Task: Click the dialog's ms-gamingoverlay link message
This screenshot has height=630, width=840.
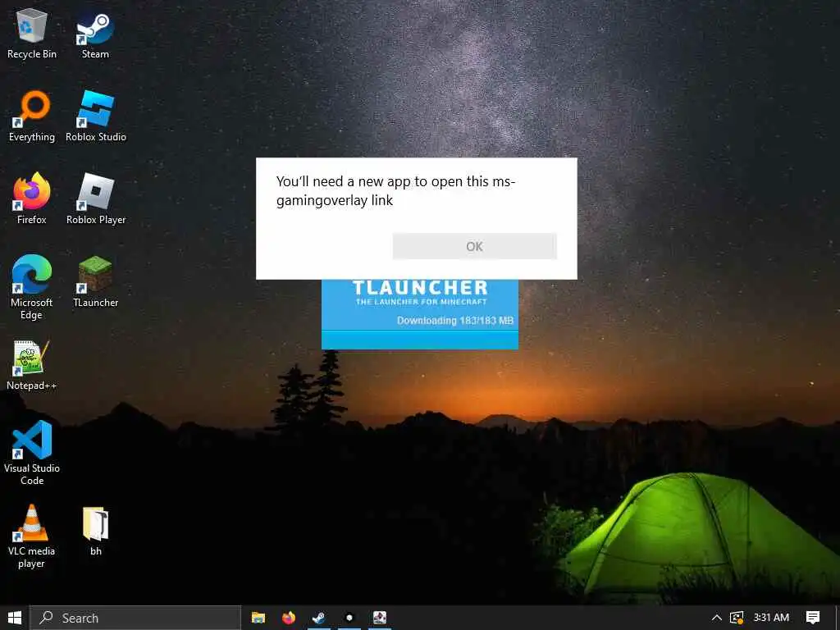Action: point(395,190)
